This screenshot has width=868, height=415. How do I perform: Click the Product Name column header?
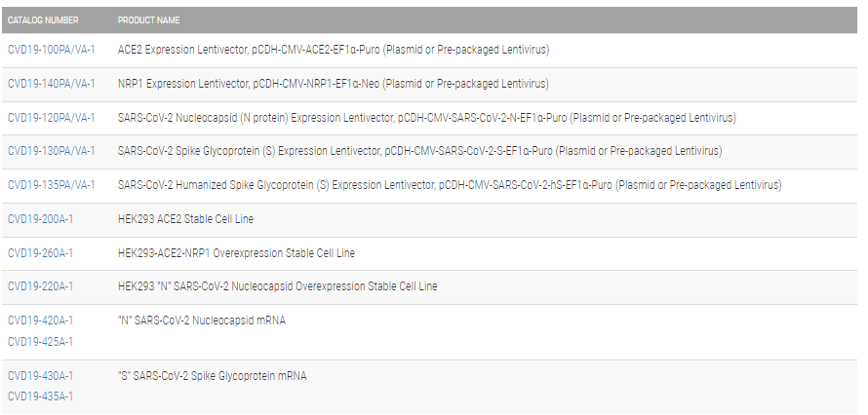(x=148, y=20)
